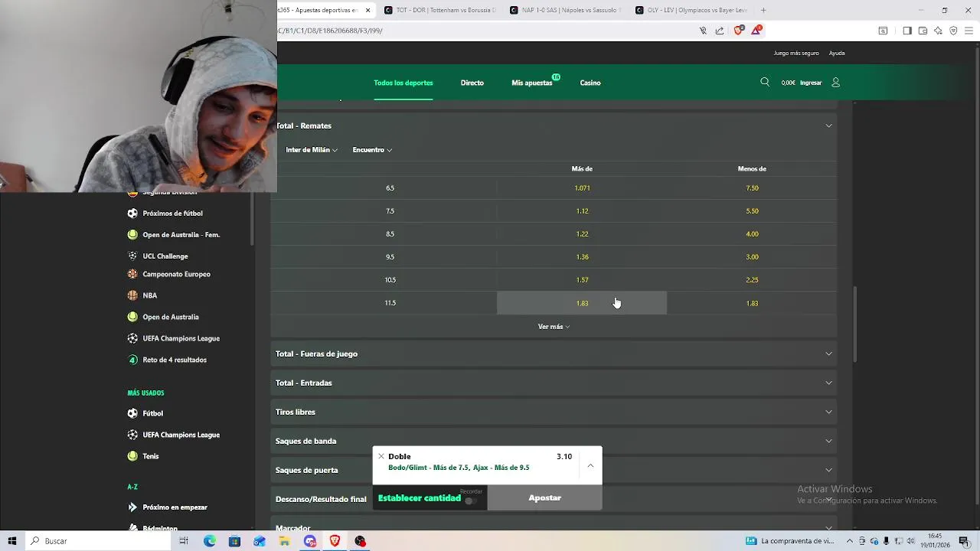980x551 pixels.
Task: Click the basketball icon next to NBA
Action: tap(132, 295)
